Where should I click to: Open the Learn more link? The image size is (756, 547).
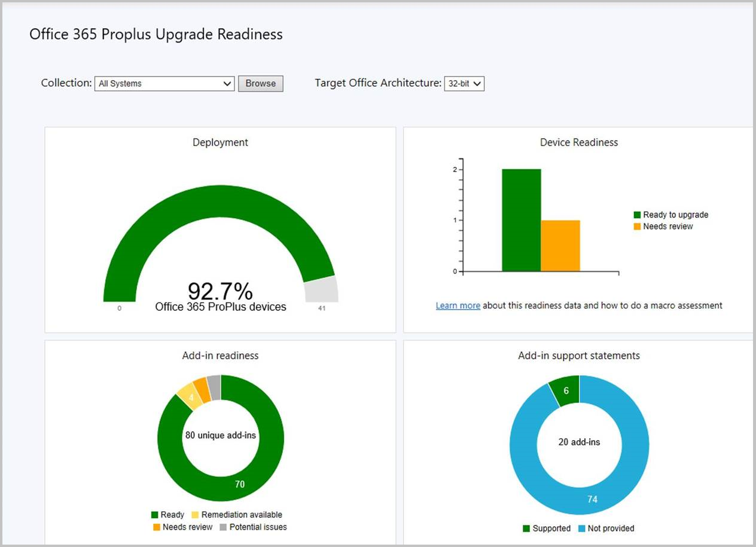[x=458, y=305]
